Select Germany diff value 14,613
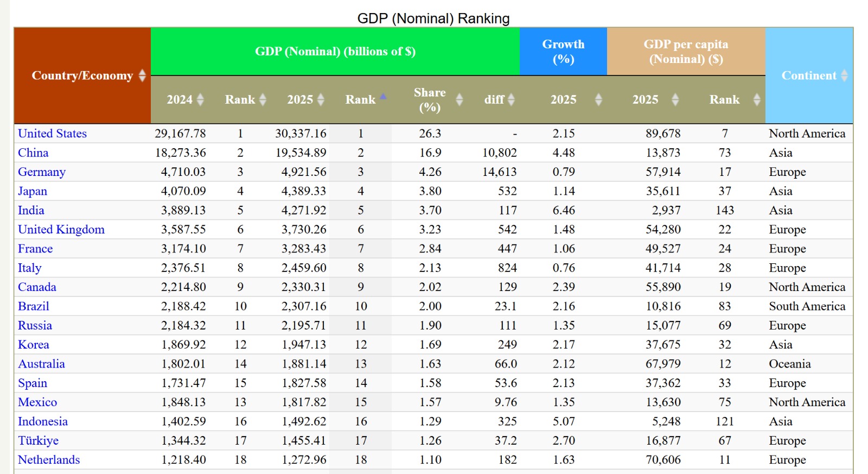The width and height of the screenshot is (868, 474). click(499, 172)
